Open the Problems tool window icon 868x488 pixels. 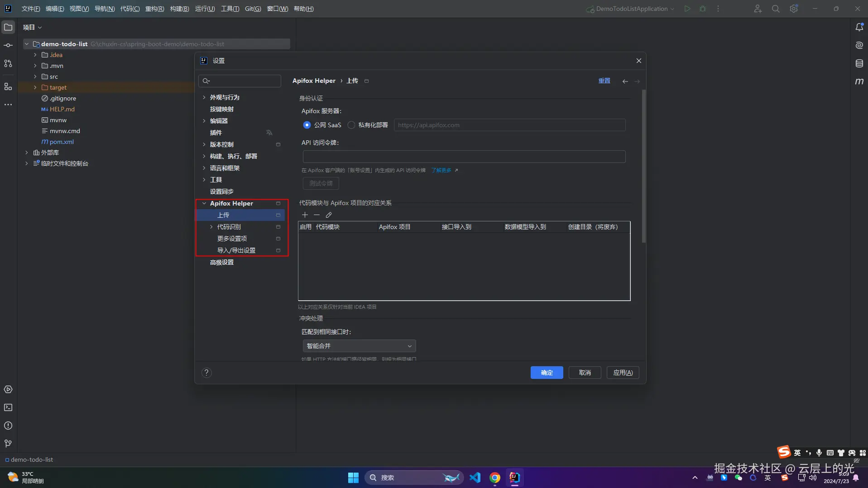pyautogui.click(x=8, y=426)
